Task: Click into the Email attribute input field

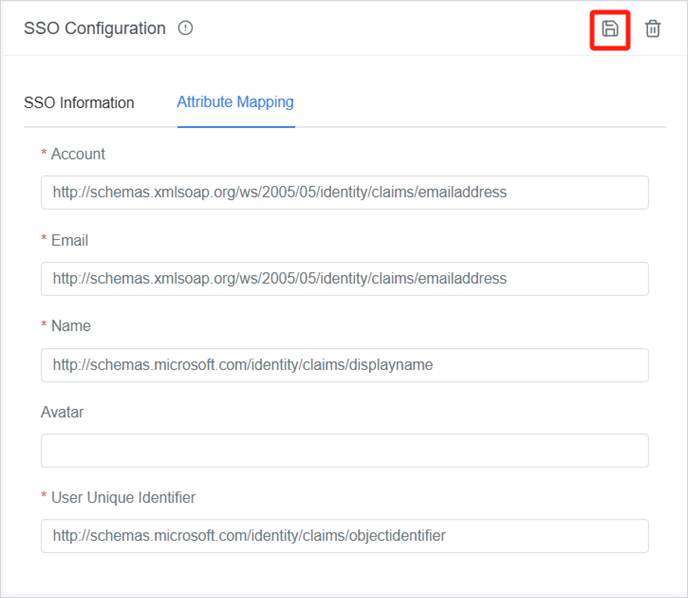Action: click(x=344, y=278)
